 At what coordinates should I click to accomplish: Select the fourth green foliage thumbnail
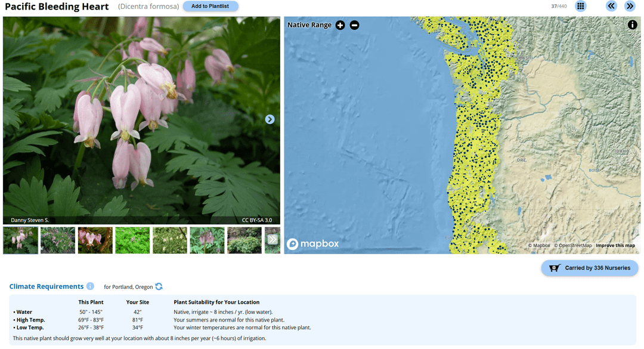[x=132, y=240]
